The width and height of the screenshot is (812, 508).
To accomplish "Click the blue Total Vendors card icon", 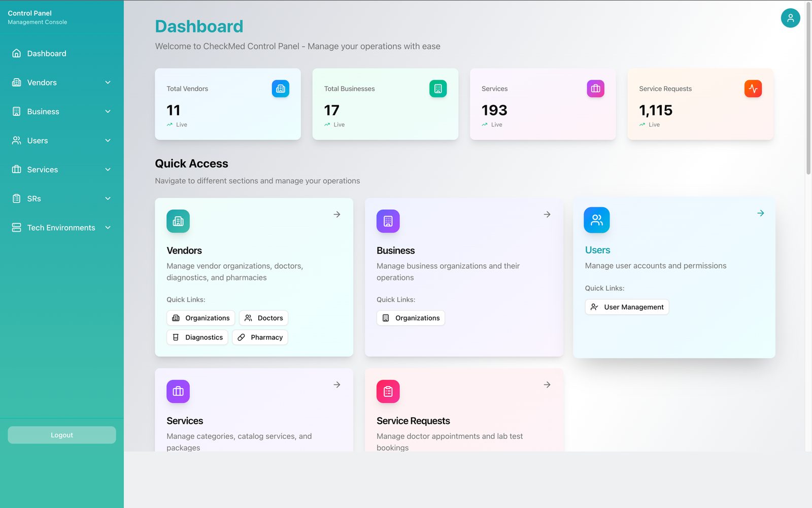I will coord(281,88).
